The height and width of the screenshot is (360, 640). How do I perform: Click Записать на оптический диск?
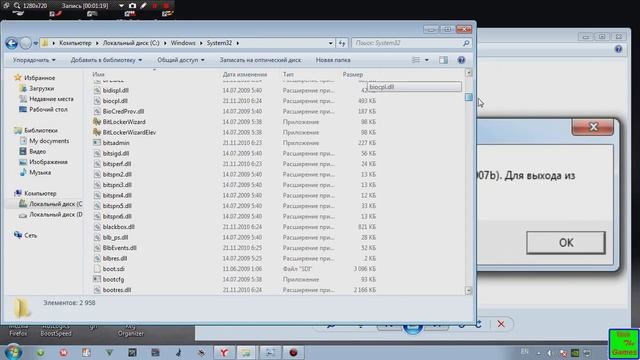click(260, 60)
